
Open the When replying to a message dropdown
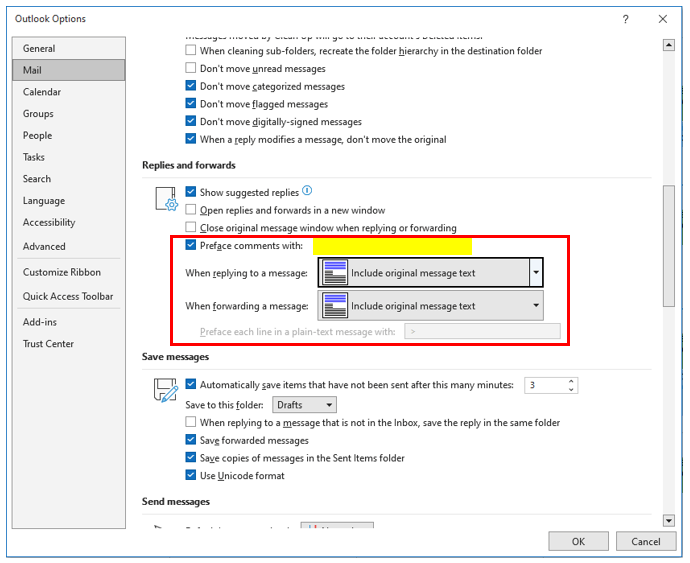(430, 272)
